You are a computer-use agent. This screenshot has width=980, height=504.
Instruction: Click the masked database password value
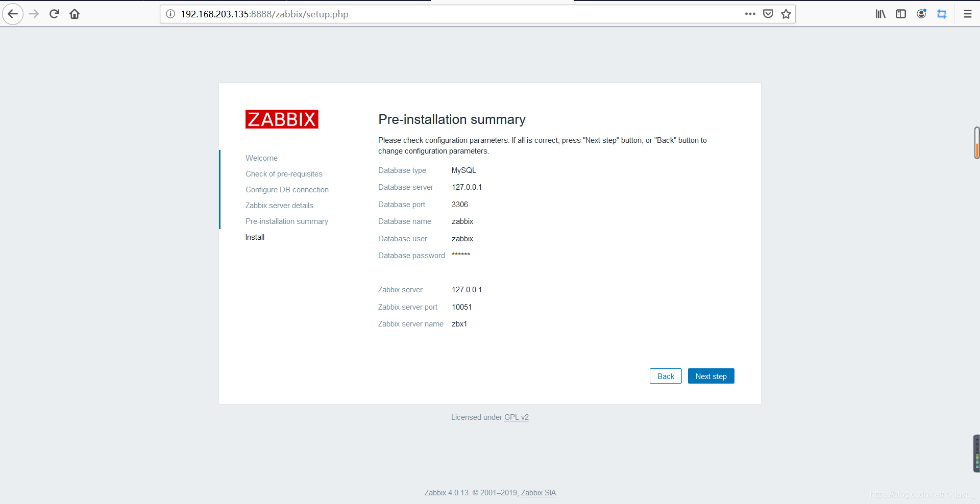(461, 255)
